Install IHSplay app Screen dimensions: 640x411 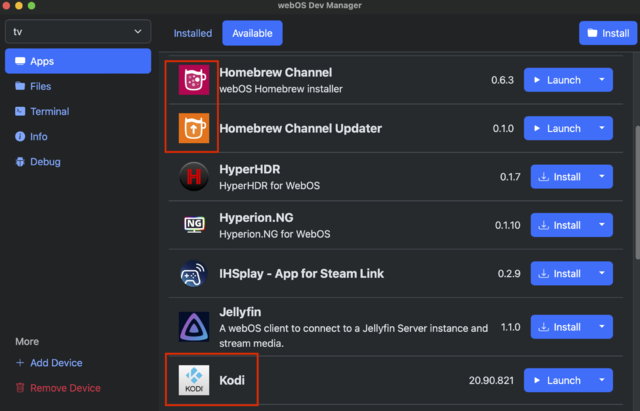[x=561, y=273]
